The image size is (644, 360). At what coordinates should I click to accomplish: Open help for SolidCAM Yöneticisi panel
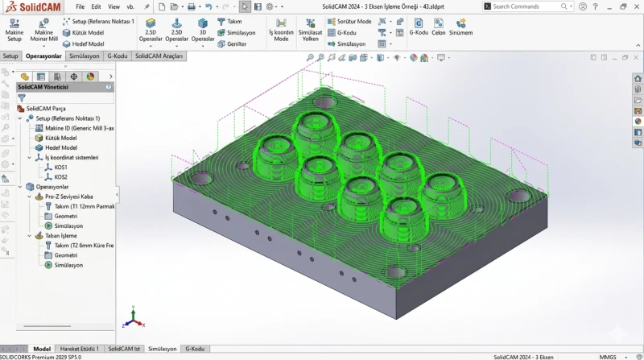109,87
